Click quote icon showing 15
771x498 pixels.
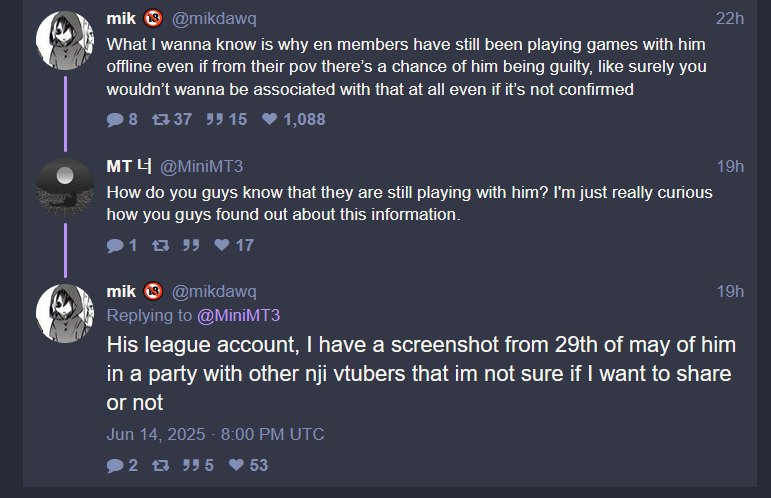pos(215,119)
